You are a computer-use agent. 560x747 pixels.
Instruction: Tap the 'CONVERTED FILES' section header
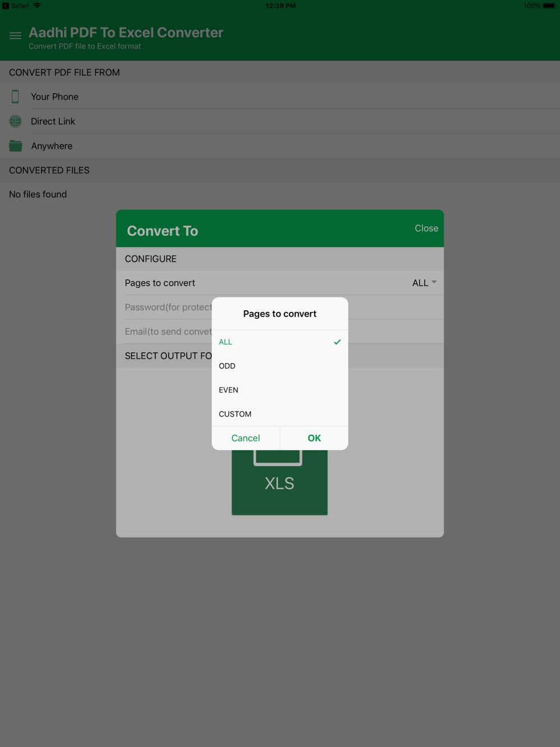coord(49,170)
